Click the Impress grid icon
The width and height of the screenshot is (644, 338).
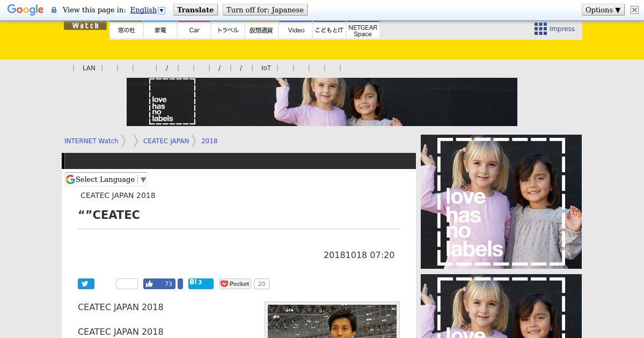pyautogui.click(x=540, y=29)
